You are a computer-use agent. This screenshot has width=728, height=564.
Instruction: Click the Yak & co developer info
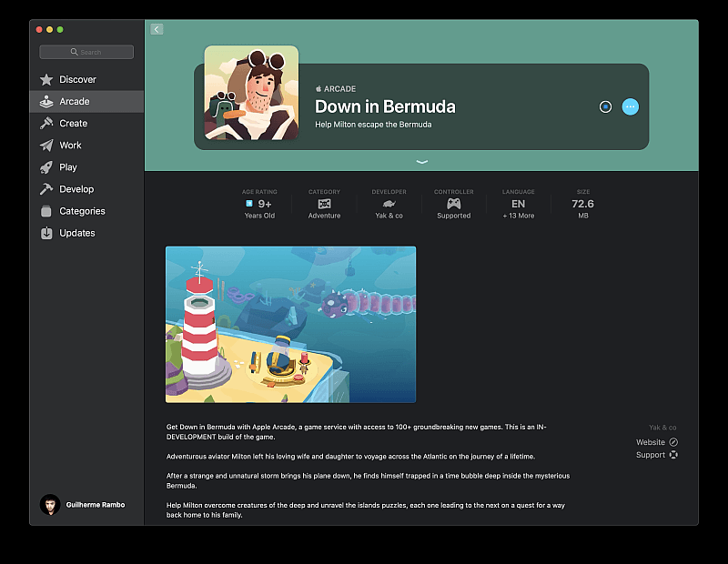[389, 205]
